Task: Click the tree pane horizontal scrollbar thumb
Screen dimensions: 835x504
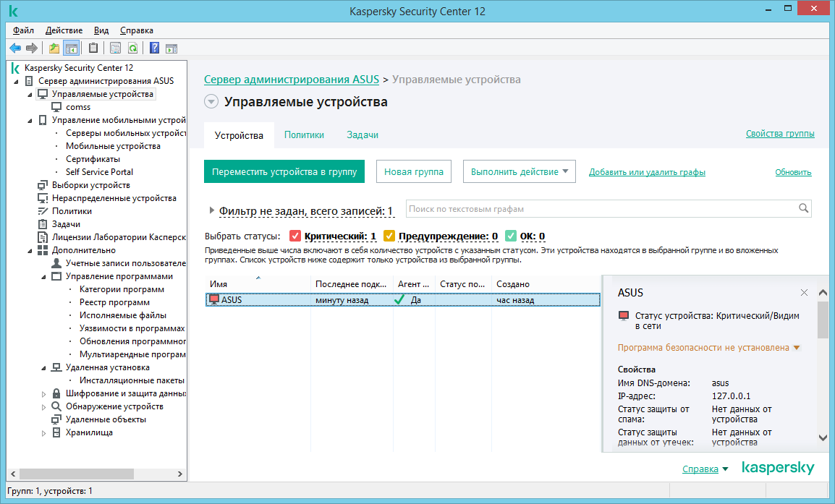Action: (76, 474)
